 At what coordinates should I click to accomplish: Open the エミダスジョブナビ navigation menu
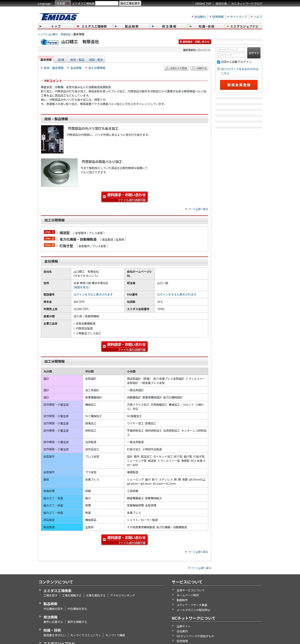(x=244, y=26)
